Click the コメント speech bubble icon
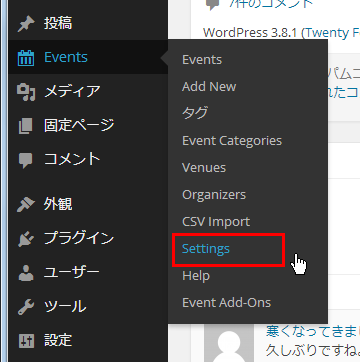 [26, 160]
